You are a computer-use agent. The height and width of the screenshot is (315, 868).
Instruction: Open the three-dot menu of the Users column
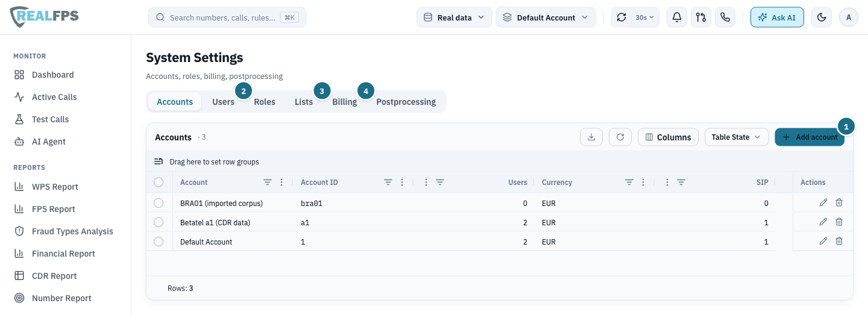426,182
